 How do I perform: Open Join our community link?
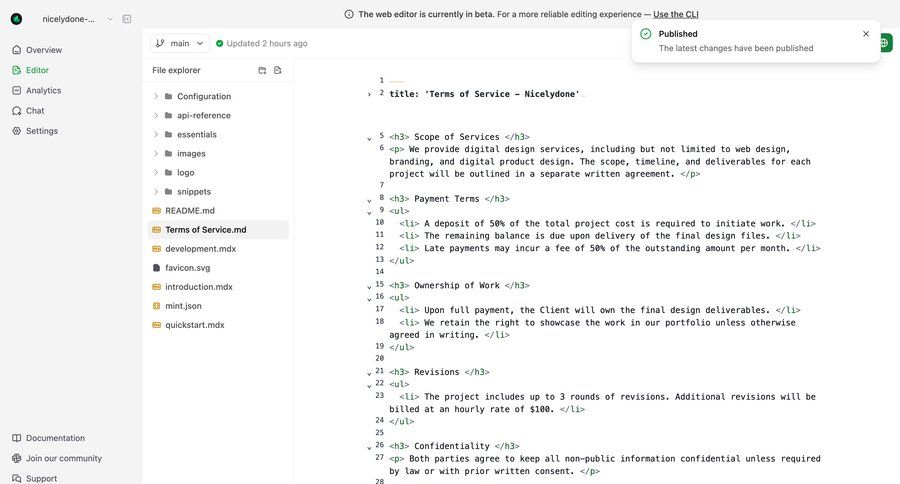(x=64, y=458)
